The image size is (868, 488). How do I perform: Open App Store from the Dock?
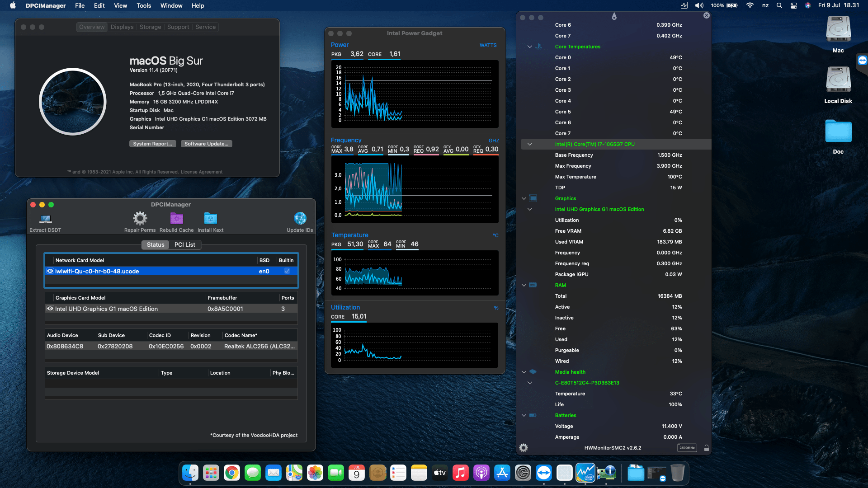[502, 473]
